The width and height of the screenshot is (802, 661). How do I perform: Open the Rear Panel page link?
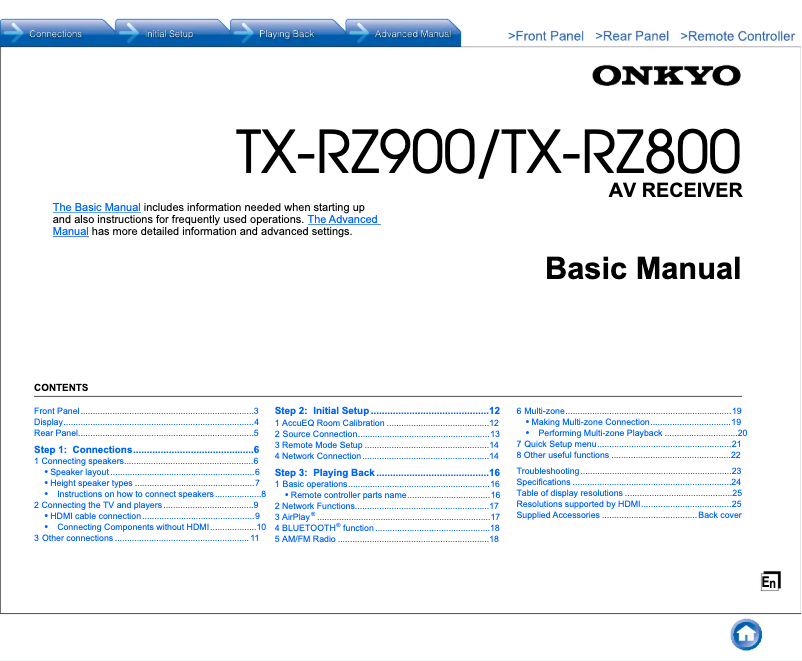click(632, 36)
